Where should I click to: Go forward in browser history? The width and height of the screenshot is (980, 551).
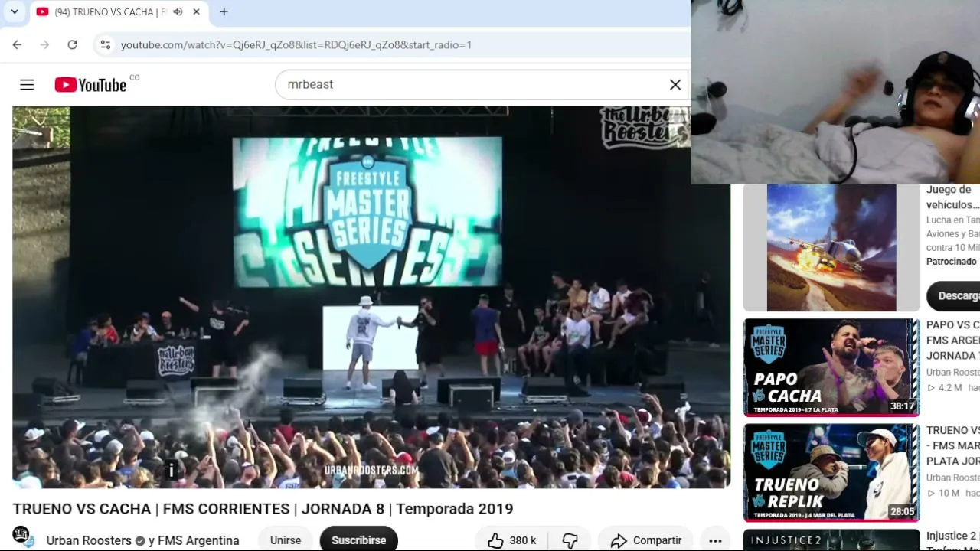44,44
